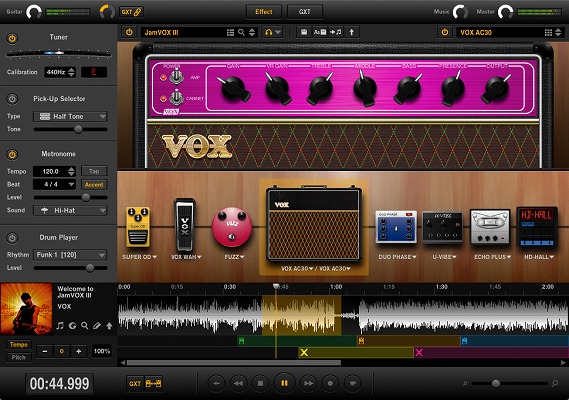The height and width of the screenshot is (400, 569).
Task: Click the Accent button
Action: point(94,185)
